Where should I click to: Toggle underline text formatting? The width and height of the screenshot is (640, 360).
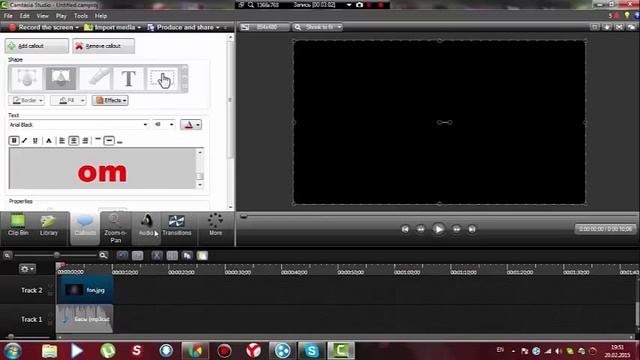coord(35,141)
